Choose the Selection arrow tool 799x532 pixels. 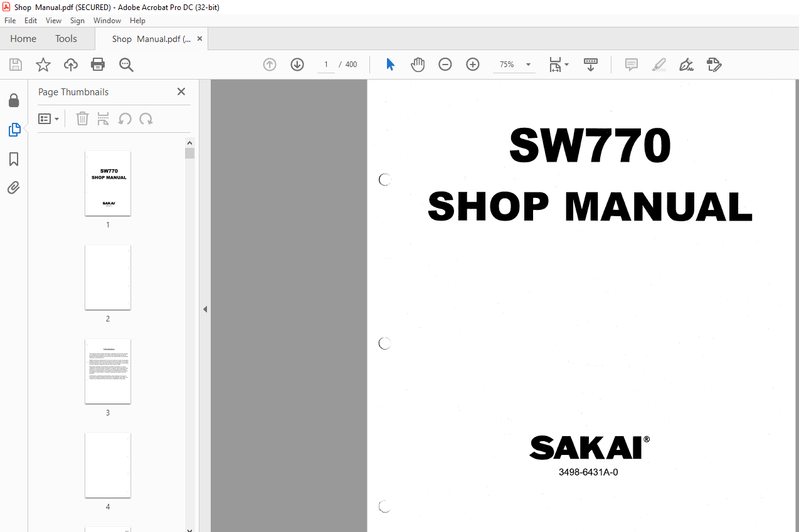390,65
